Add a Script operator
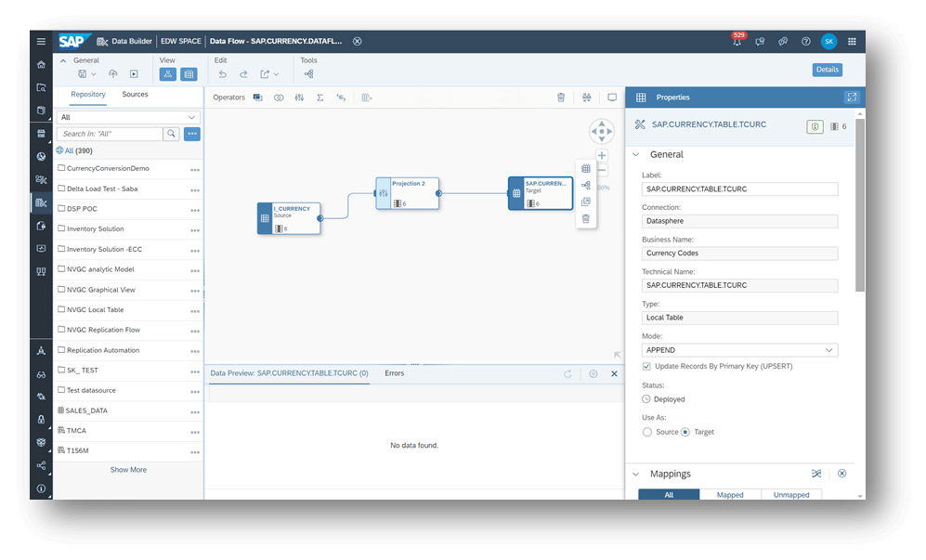The width and height of the screenshot is (926, 560). [341, 98]
